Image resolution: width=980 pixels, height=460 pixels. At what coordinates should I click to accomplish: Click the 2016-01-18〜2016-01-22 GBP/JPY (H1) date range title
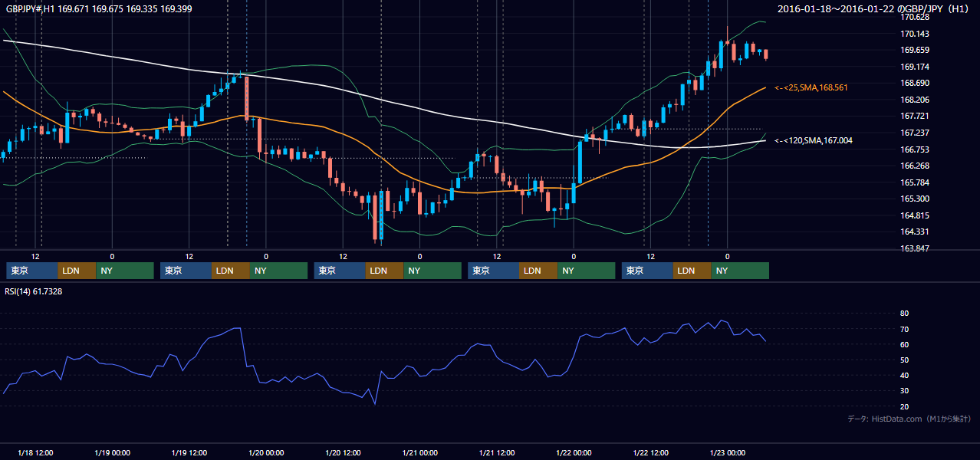pyautogui.click(x=875, y=8)
